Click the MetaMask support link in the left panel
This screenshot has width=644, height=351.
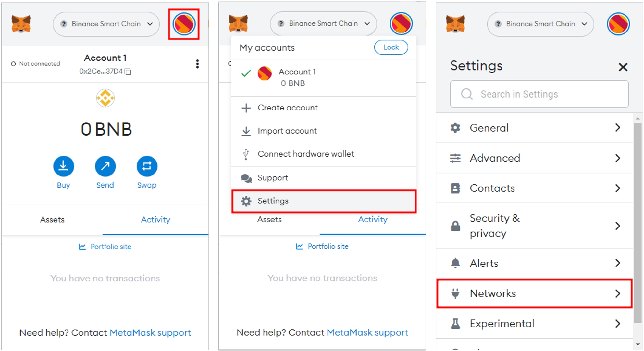tap(150, 333)
